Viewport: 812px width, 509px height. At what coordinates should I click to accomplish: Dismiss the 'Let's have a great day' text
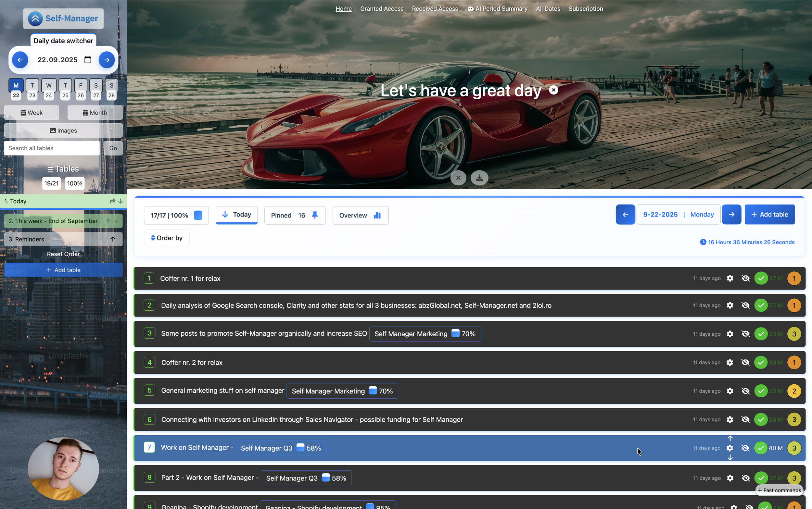tap(553, 90)
